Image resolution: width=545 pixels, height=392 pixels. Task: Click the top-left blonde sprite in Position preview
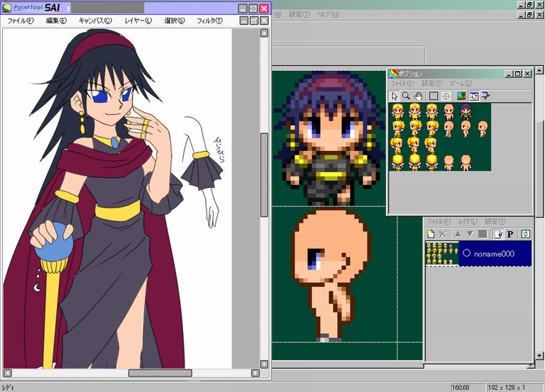click(397, 111)
